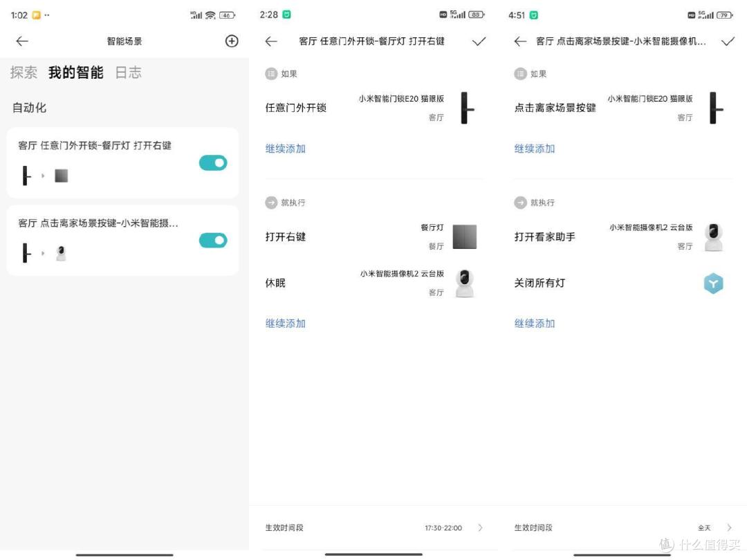
Task: Select the 我的智能 tab
Action: pyautogui.click(x=75, y=73)
